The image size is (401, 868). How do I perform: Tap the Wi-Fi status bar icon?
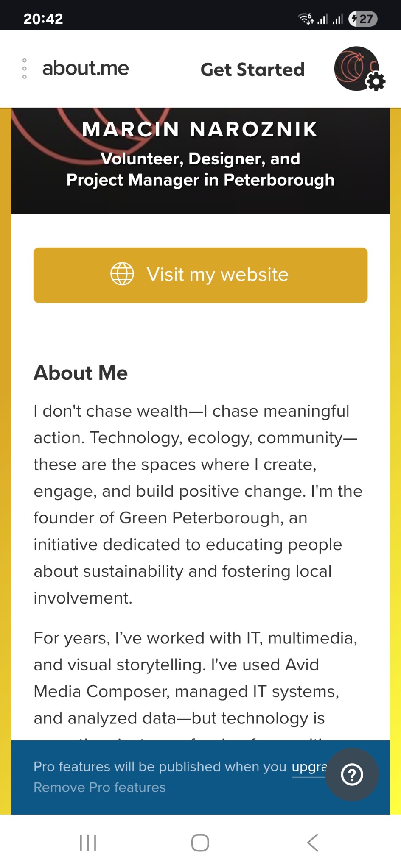click(305, 18)
